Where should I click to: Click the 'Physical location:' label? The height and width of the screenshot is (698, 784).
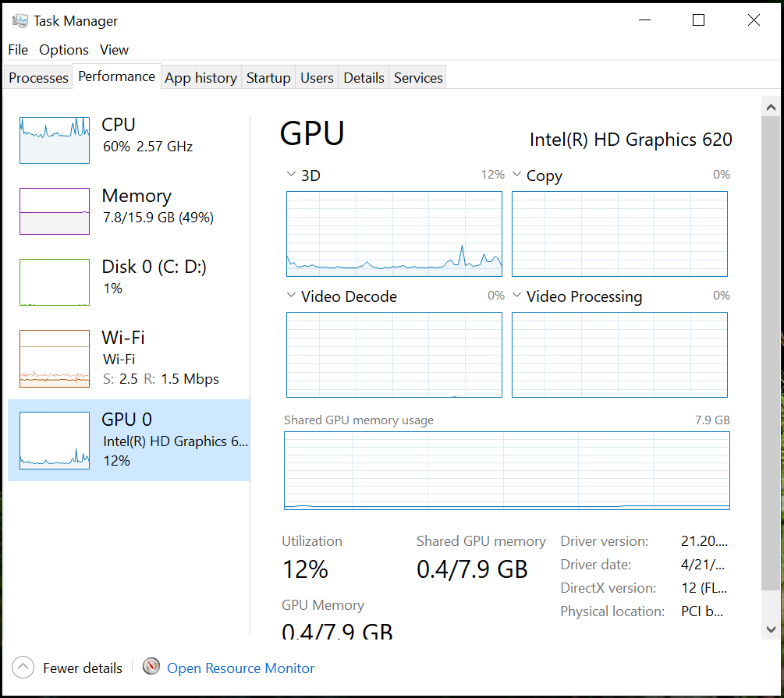click(x=612, y=611)
